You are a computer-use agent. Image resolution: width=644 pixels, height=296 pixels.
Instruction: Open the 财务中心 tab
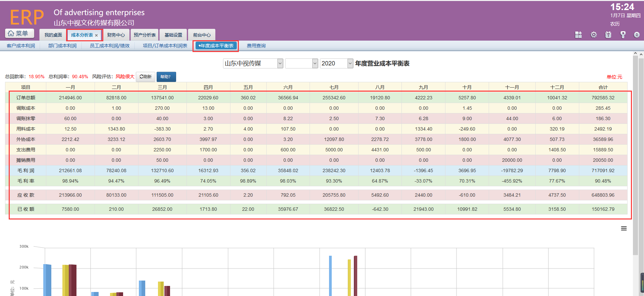pos(116,35)
